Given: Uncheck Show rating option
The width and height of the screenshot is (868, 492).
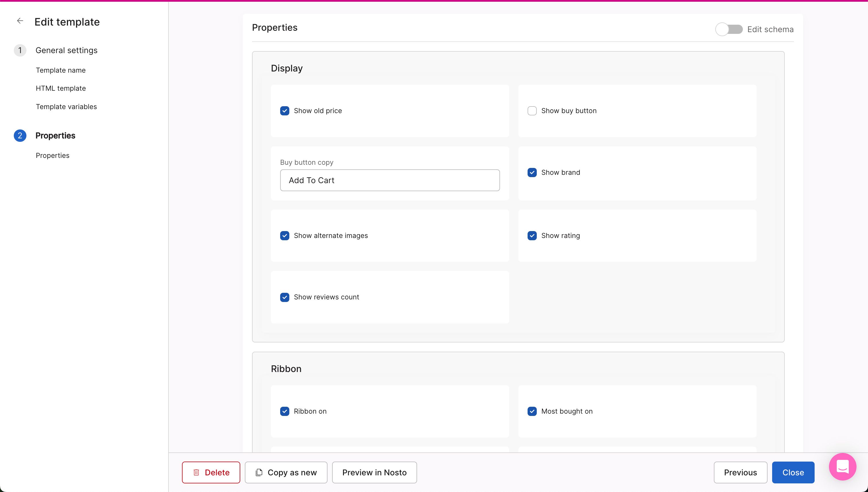Looking at the screenshot, I should coord(532,236).
